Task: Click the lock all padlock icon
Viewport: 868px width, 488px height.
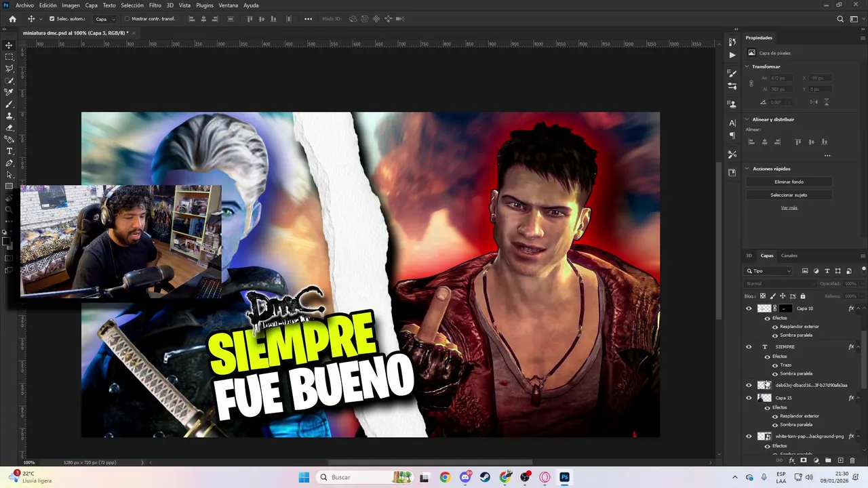Action: (803, 296)
